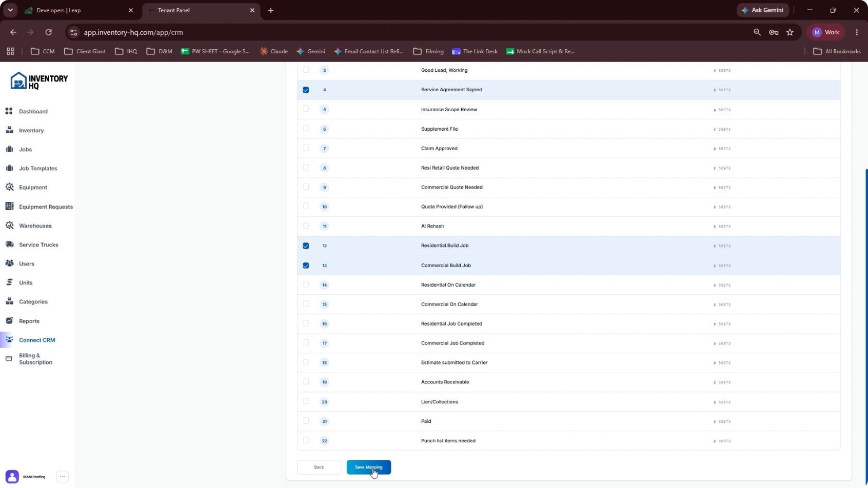868x488 pixels.
Task: Go back with browser back arrow
Action: click(x=13, y=32)
